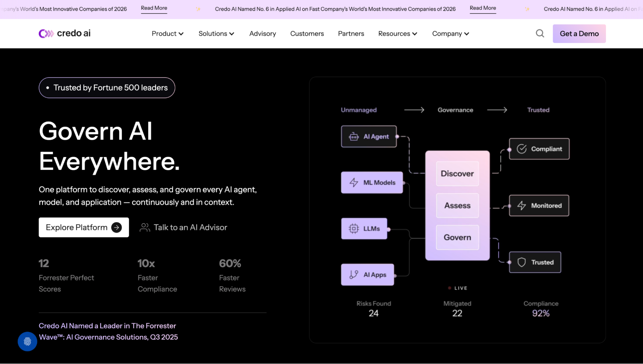The height and width of the screenshot is (364, 643).
Task: Click the Risks Found value 24
Action: [373, 314]
